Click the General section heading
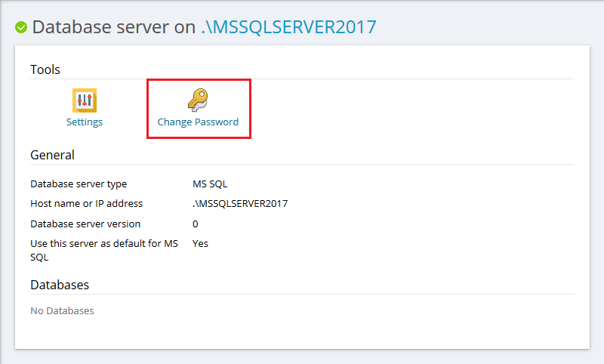This screenshot has height=364, width=604. 52,155
